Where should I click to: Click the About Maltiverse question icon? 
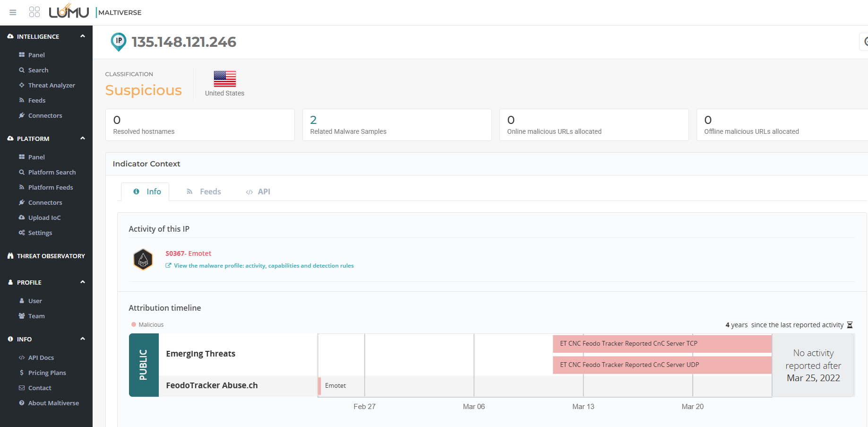pyautogui.click(x=22, y=403)
